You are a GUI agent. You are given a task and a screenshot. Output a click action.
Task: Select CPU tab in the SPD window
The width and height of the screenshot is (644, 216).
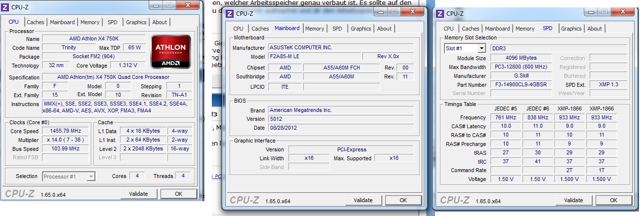(449, 29)
